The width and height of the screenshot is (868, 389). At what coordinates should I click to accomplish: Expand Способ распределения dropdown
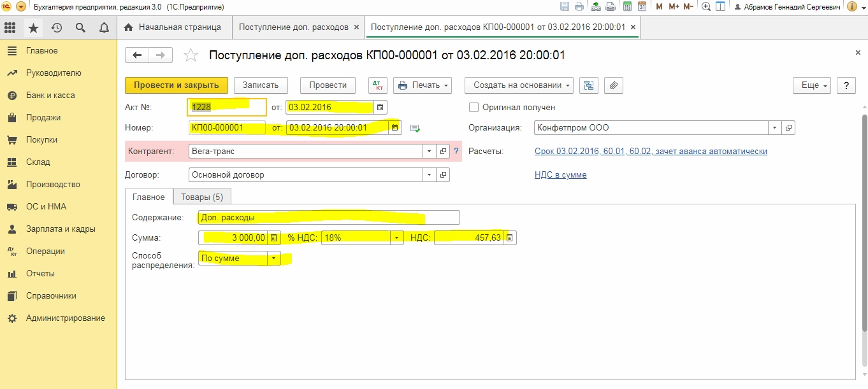click(274, 258)
